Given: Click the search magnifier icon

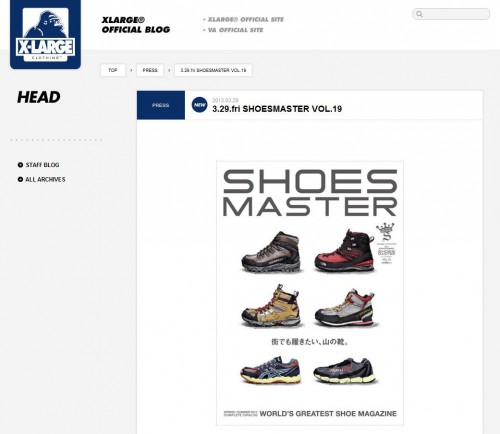Looking at the screenshot, I should (x=419, y=14).
